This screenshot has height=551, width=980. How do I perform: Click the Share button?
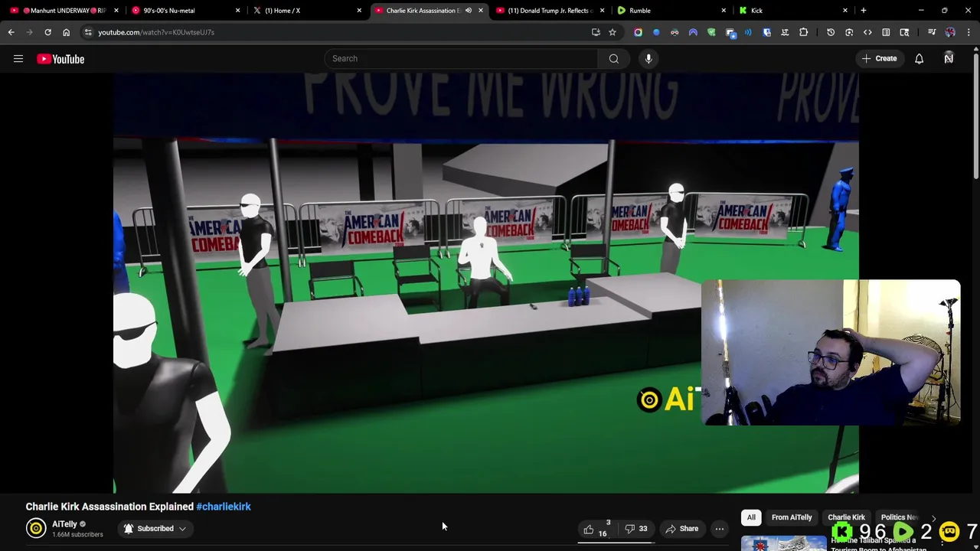[681, 529]
